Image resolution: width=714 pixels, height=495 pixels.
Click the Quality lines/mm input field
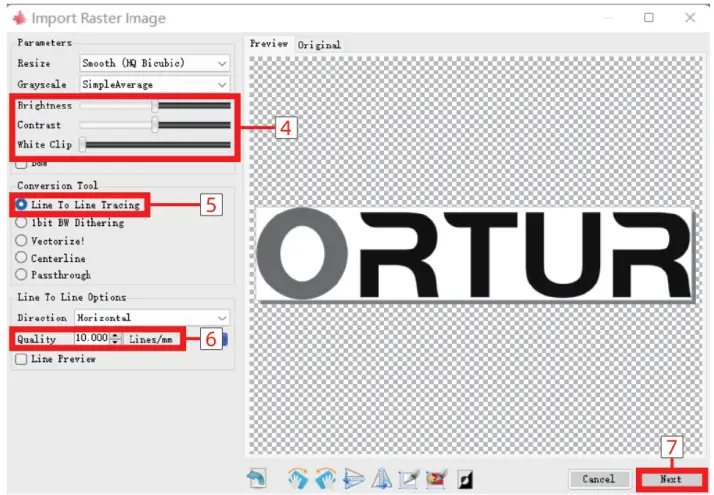pos(92,338)
